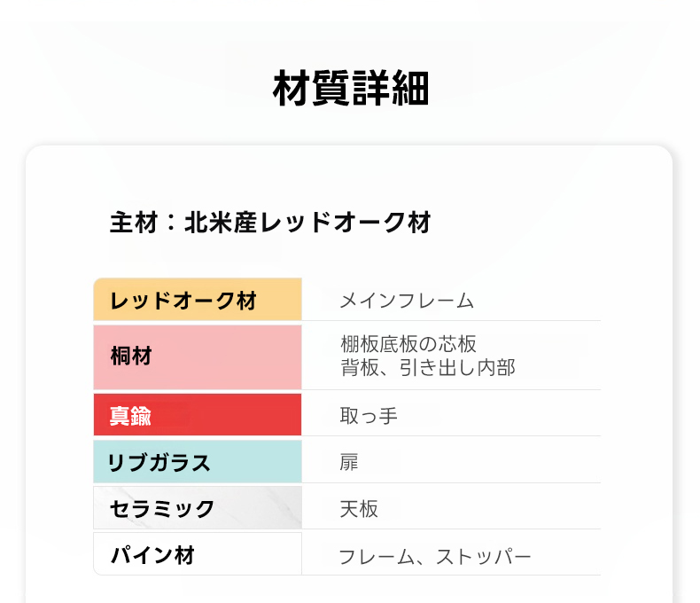This screenshot has height=603, width=700.
Task: Click the メインフレーム description text
Action: (407, 301)
